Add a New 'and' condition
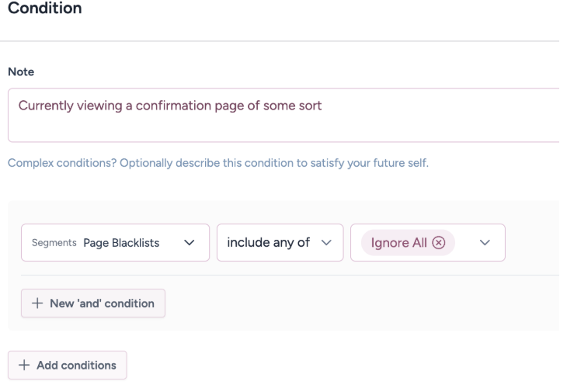This screenshot has height=392, width=567. point(93,304)
